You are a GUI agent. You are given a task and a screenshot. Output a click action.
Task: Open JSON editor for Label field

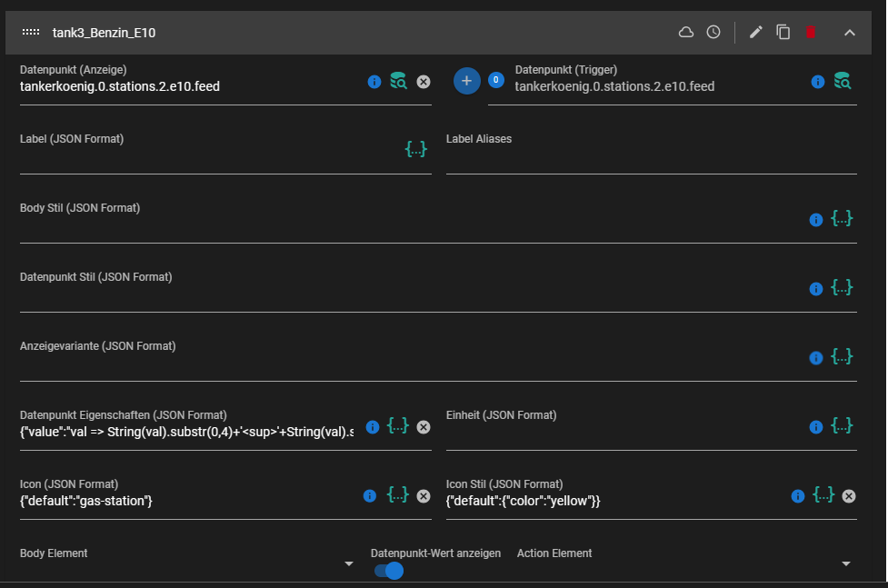pyautogui.click(x=415, y=149)
